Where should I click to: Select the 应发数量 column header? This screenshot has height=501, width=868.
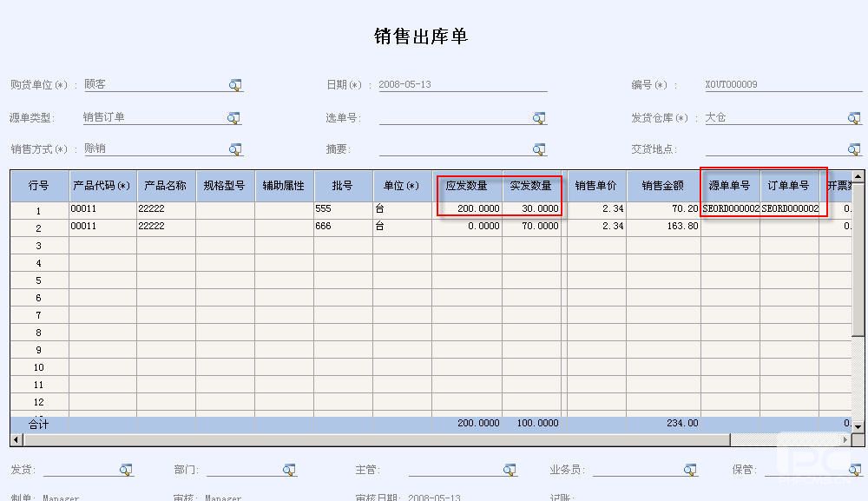[467, 186]
